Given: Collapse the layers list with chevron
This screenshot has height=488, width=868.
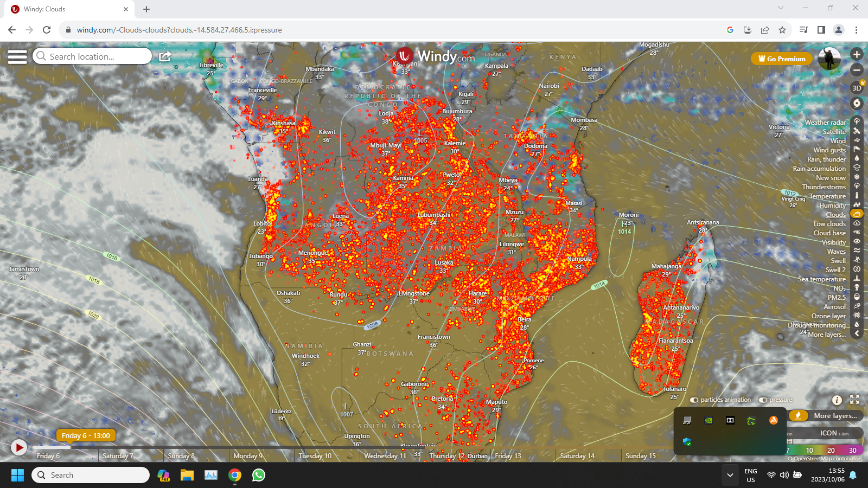Looking at the screenshot, I should coord(857,334).
